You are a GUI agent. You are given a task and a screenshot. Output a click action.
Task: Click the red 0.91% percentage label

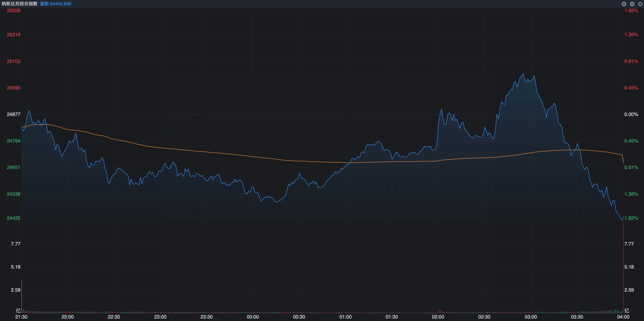click(x=631, y=61)
